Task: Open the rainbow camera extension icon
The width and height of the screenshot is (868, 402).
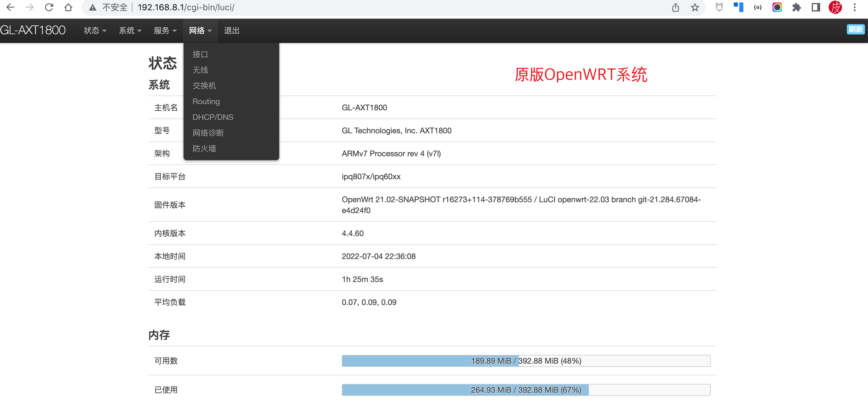Action: click(777, 7)
